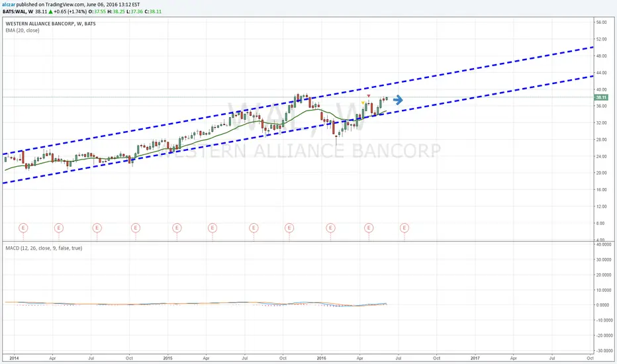Click the earnings E marker just after Apr 2014
The width and height of the screenshot is (617, 364).
pos(59,228)
